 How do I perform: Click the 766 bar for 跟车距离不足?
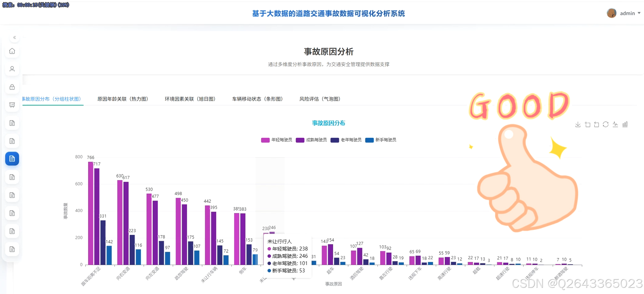[91, 213]
